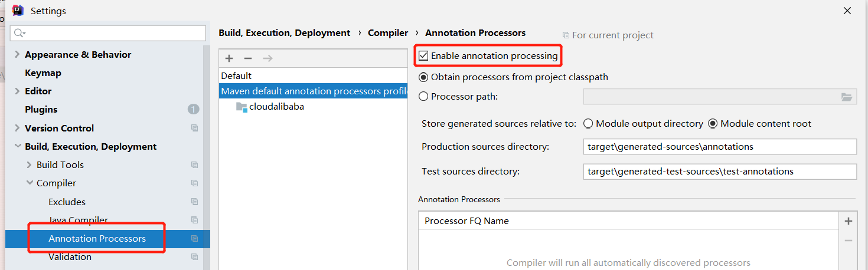This screenshot has height=270, width=868.
Task: Click the search magnifier icon in settings
Action: pos(20,33)
